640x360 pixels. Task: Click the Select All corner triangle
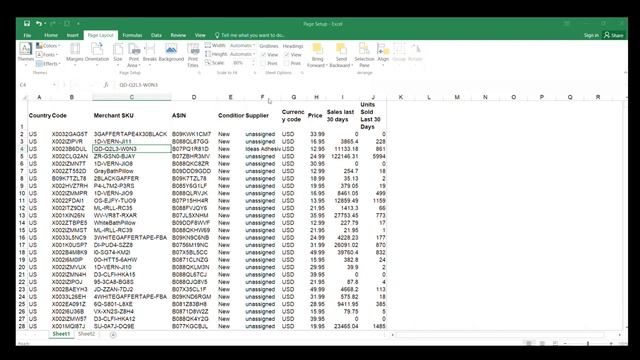[x=24, y=97]
